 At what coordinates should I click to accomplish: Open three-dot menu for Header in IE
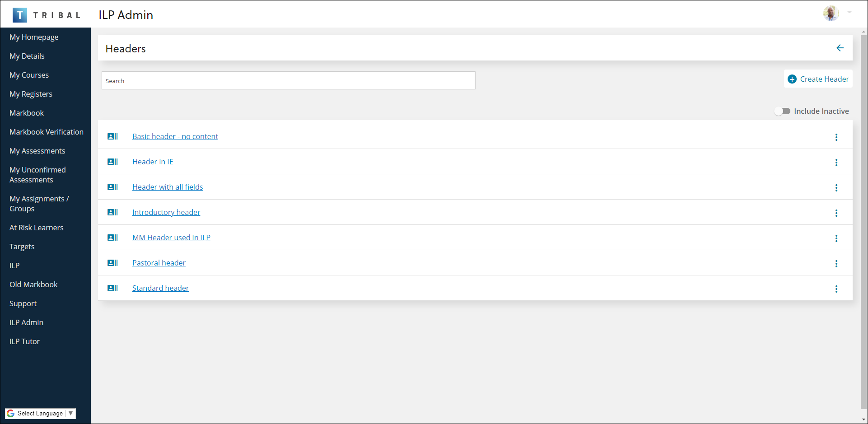pos(836,162)
